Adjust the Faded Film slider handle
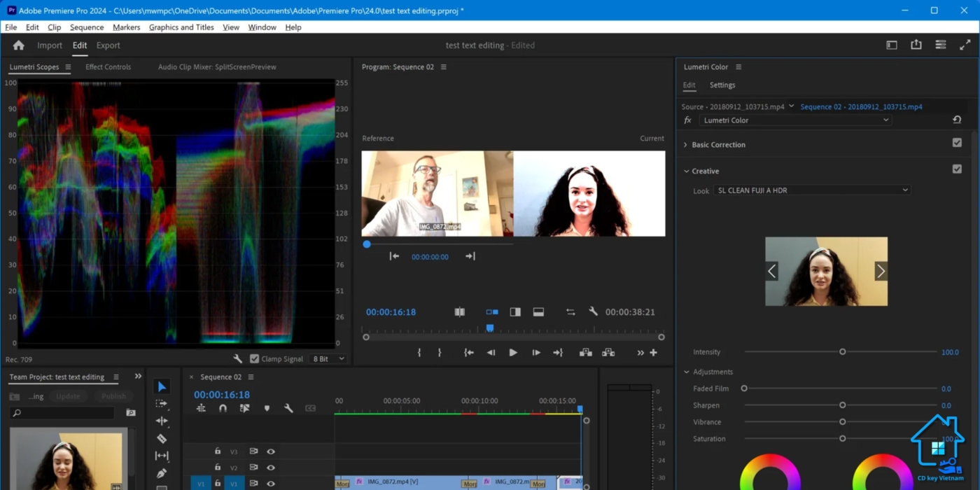 [x=744, y=388]
